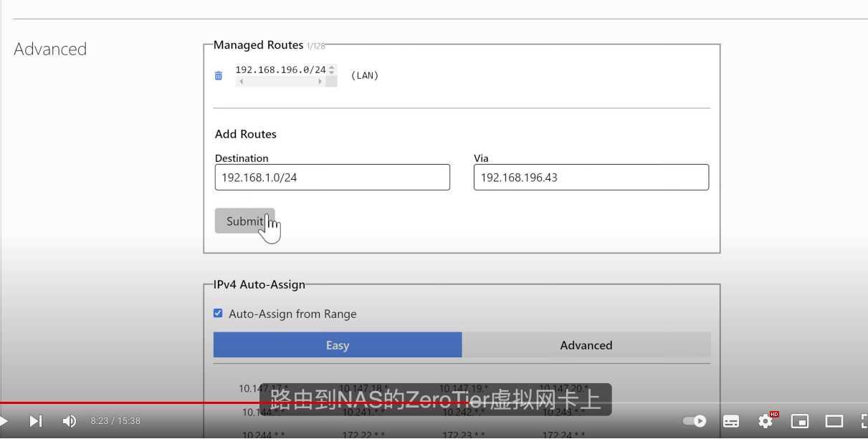This screenshot has width=868, height=439.
Task: Click the Next video button
Action: click(x=35, y=421)
